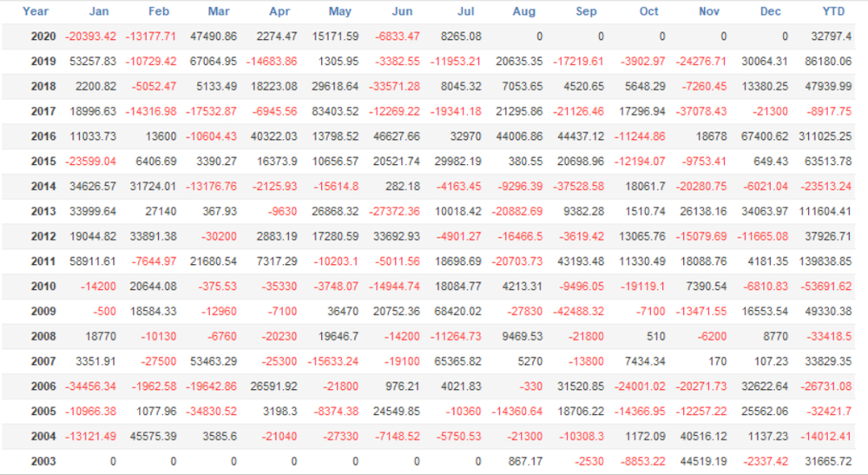Screen dimensions: 868x475
Task: Click the 45575.39 cell for Feb 2004
Action: click(x=152, y=436)
